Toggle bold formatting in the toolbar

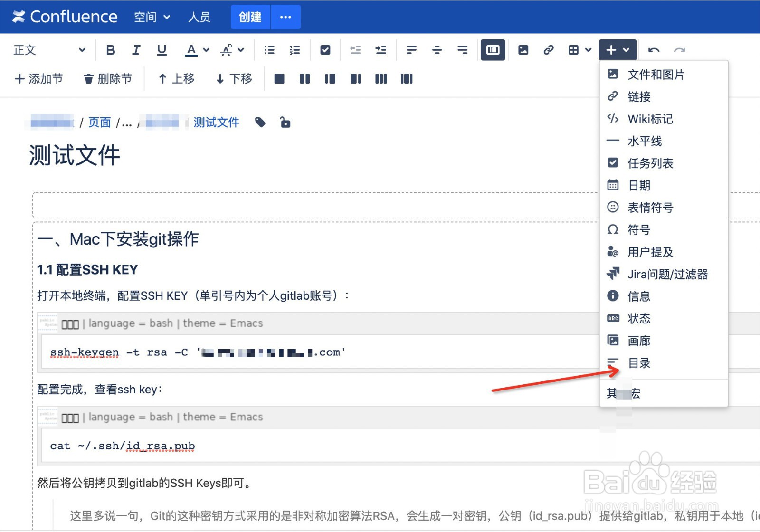(x=111, y=49)
